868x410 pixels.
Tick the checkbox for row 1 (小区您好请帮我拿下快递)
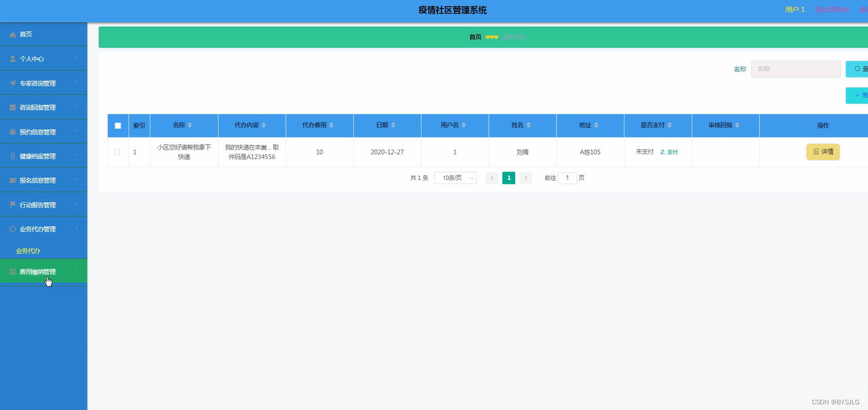point(118,152)
